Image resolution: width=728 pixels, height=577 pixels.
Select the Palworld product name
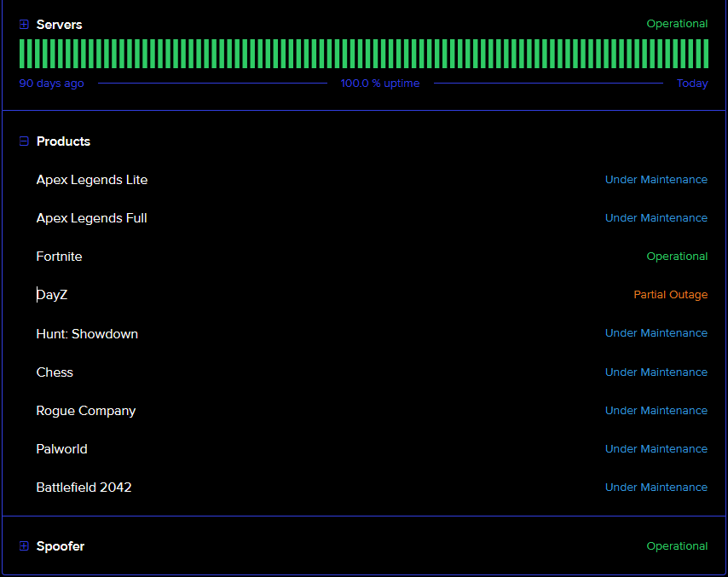(x=61, y=449)
